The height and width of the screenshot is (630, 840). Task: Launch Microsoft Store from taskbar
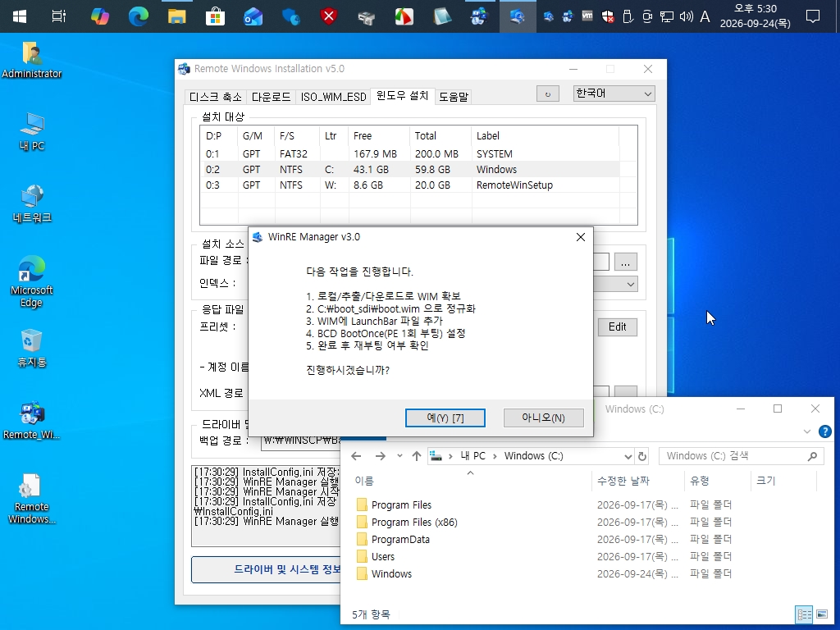(216, 16)
